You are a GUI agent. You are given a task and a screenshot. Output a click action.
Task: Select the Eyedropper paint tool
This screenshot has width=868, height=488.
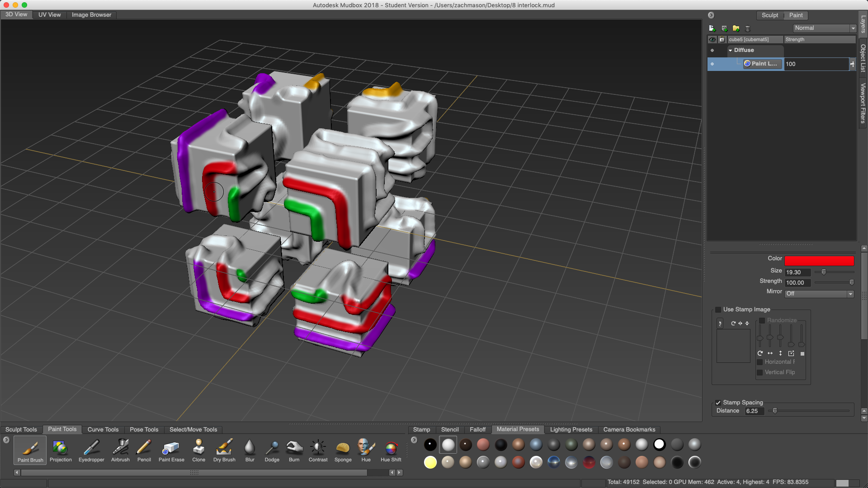pos(91,450)
